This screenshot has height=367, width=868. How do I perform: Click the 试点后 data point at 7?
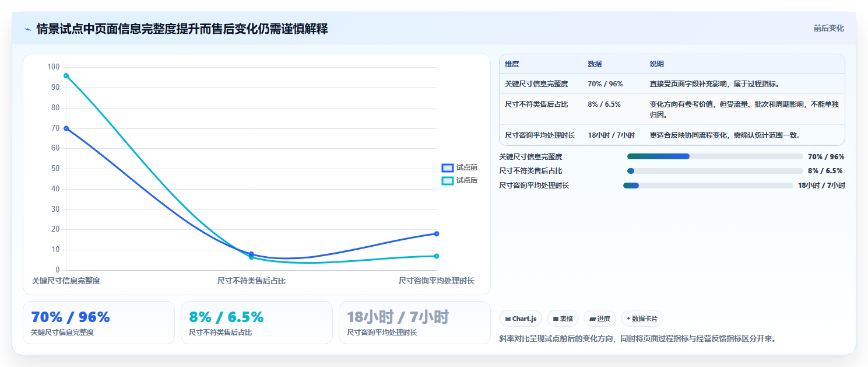[437, 256]
